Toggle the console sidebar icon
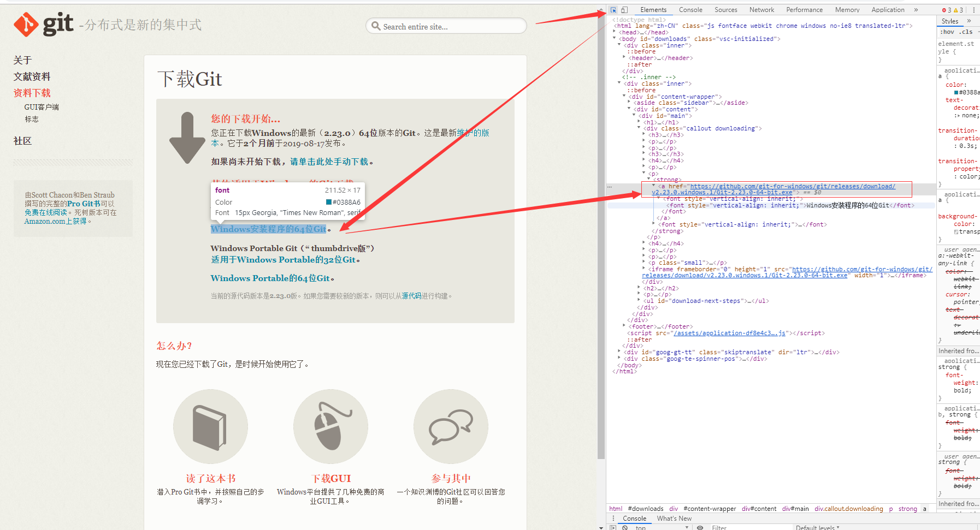The height and width of the screenshot is (530, 980). (613, 528)
